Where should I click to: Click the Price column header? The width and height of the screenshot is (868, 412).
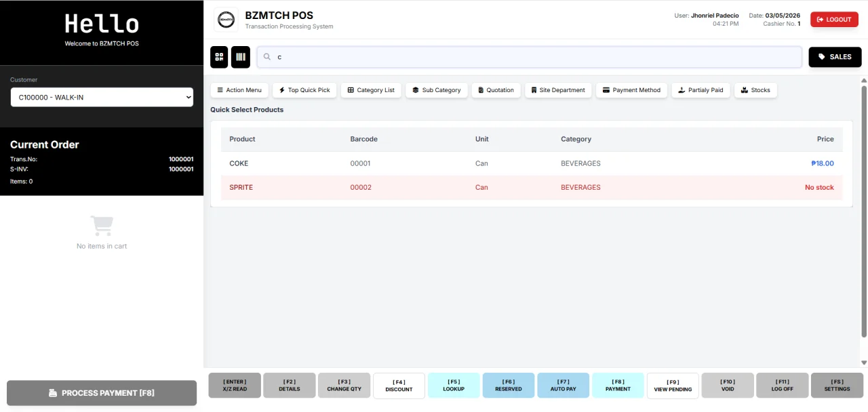pyautogui.click(x=825, y=139)
